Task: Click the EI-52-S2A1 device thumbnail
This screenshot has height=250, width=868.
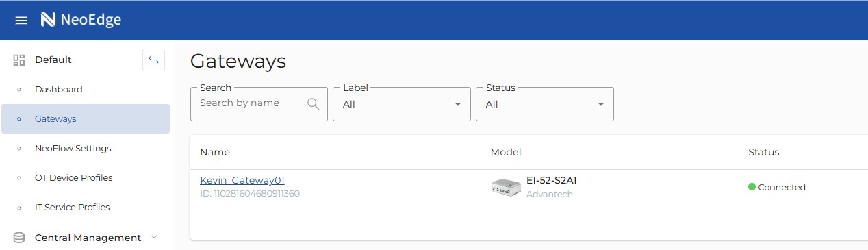Action: click(x=506, y=187)
